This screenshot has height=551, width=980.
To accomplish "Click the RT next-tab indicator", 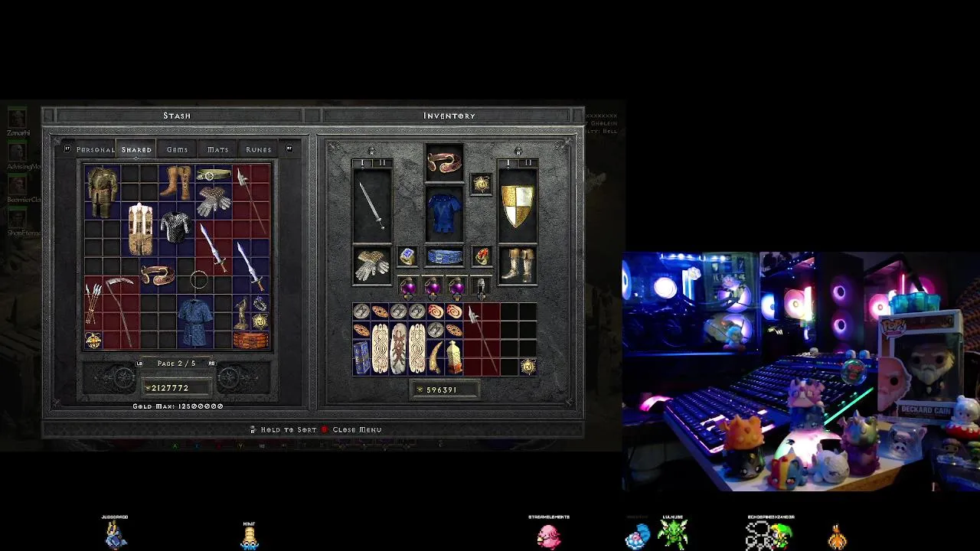I will pos(289,148).
